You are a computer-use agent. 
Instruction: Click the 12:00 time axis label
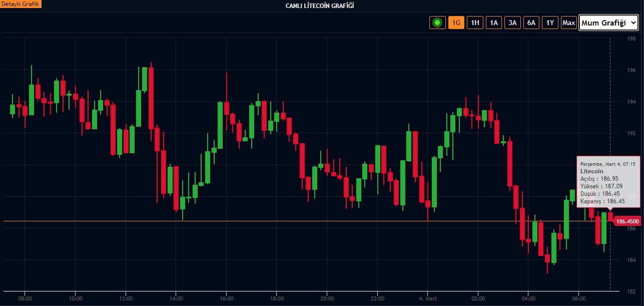click(x=126, y=298)
